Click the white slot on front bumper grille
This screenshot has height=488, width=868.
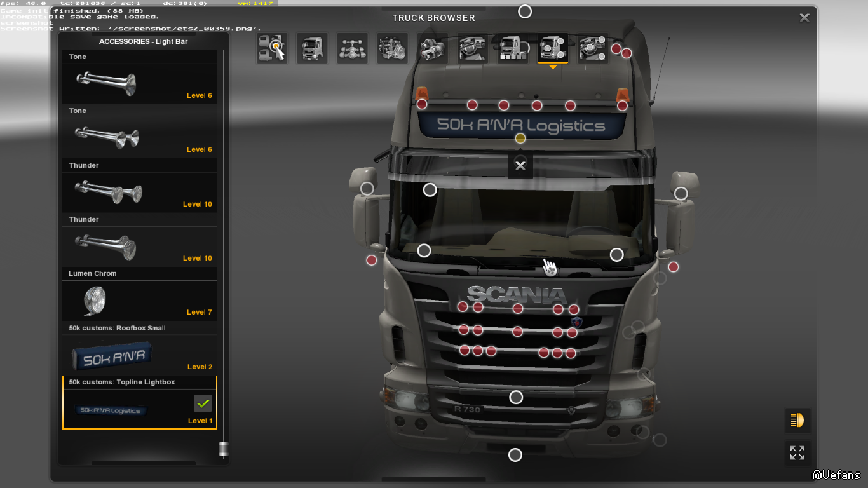(516, 397)
